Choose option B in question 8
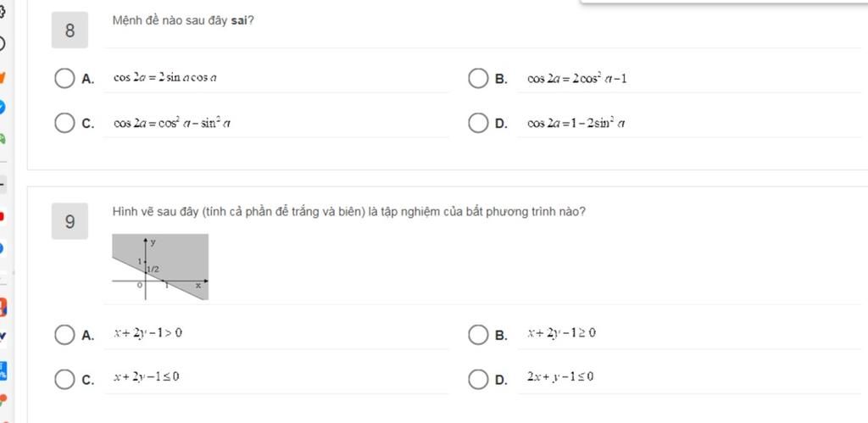The width and height of the screenshot is (868, 423). click(478, 80)
